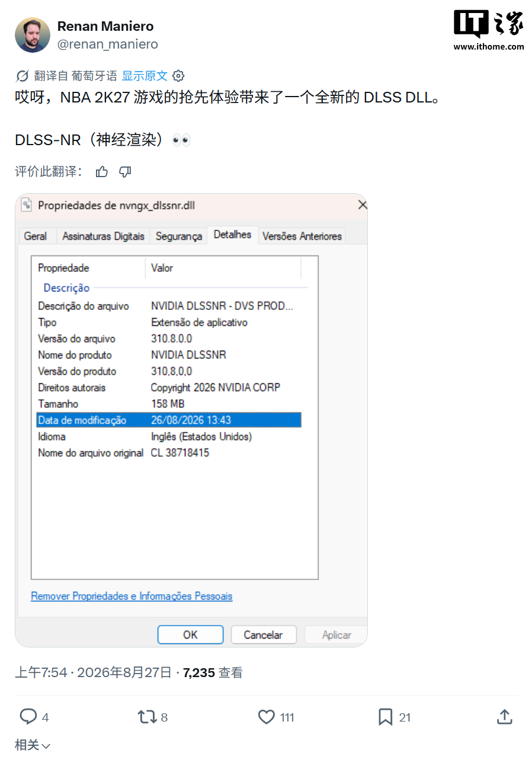Screen dimensions: 532x763
Task: Click the Cancelar button
Action: 263,634
